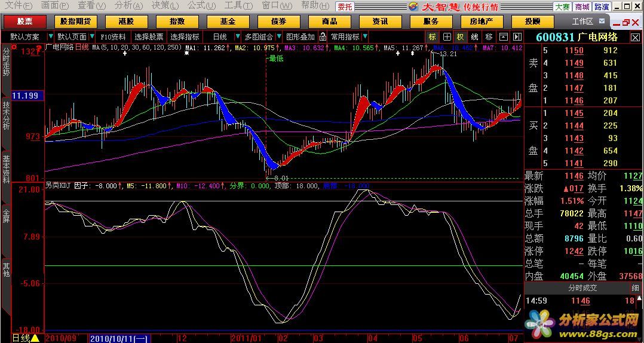
Task: Expand the 日线 period dropdown arrow
Action: pyautogui.click(x=237, y=36)
